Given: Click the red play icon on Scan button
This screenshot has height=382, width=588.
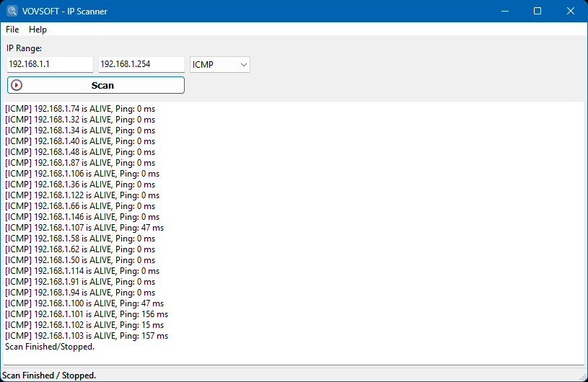Looking at the screenshot, I should point(17,85).
